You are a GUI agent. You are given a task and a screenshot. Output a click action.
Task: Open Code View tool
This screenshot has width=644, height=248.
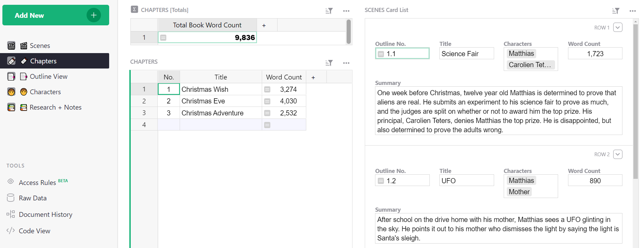point(34,231)
